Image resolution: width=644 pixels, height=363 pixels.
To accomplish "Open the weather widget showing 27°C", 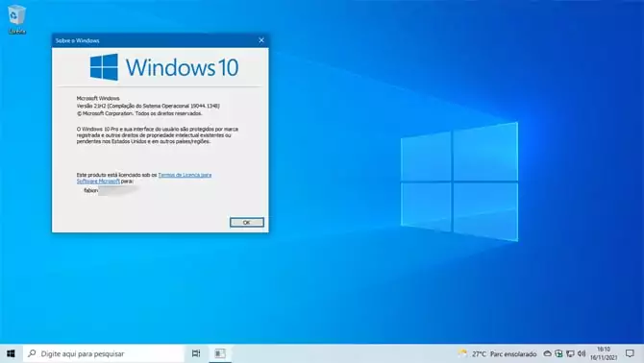I will pyautogui.click(x=497, y=353).
